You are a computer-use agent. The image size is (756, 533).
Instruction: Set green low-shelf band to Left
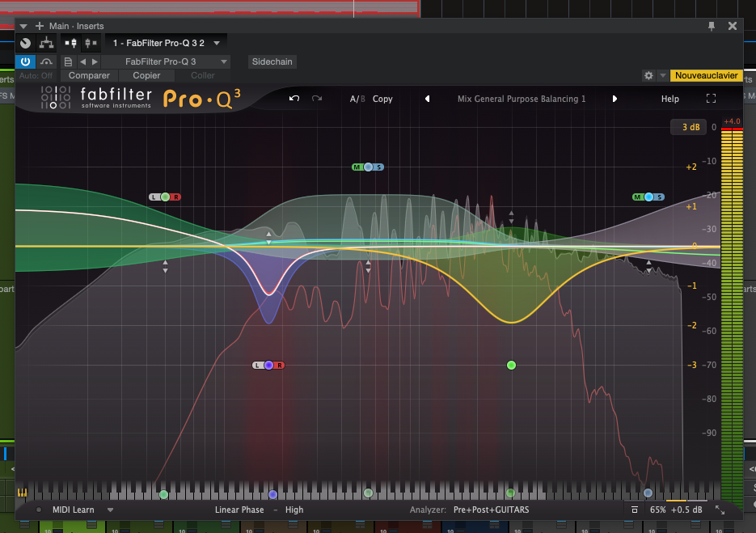pyautogui.click(x=154, y=197)
